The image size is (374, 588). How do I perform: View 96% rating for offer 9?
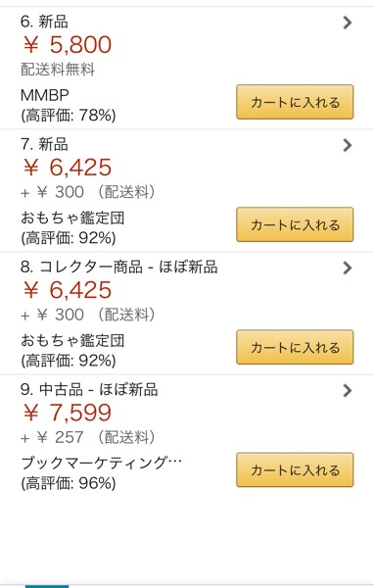[69, 483]
